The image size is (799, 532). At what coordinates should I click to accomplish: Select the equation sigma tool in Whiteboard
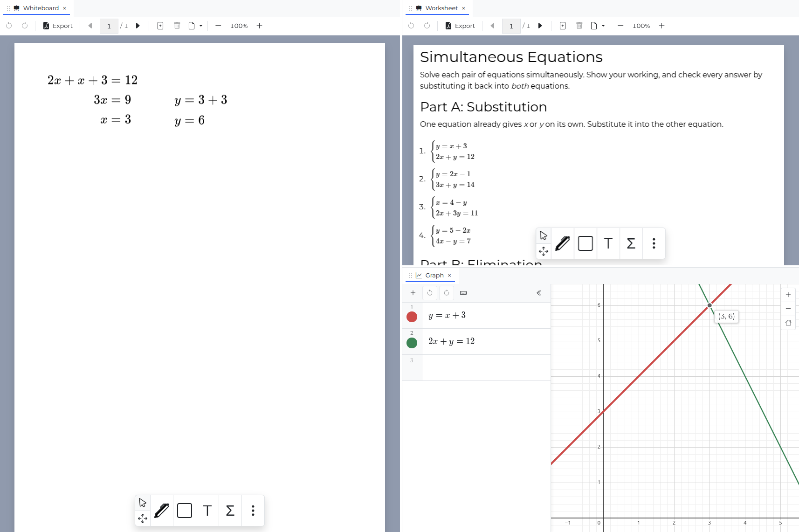point(230,511)
